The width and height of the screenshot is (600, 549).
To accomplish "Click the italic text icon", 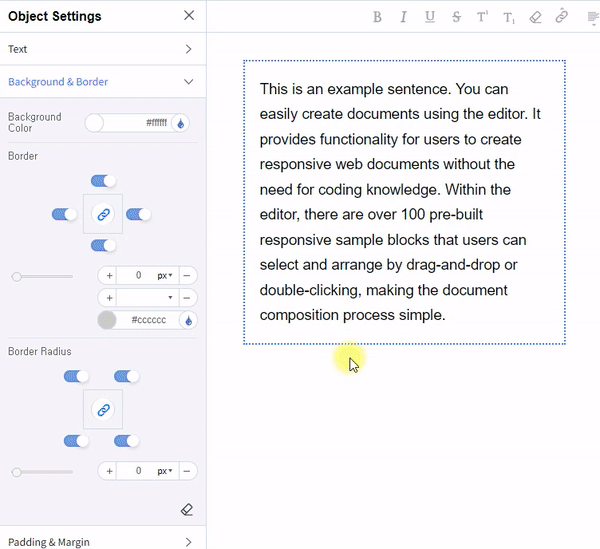I will click(x=404, y=17).
